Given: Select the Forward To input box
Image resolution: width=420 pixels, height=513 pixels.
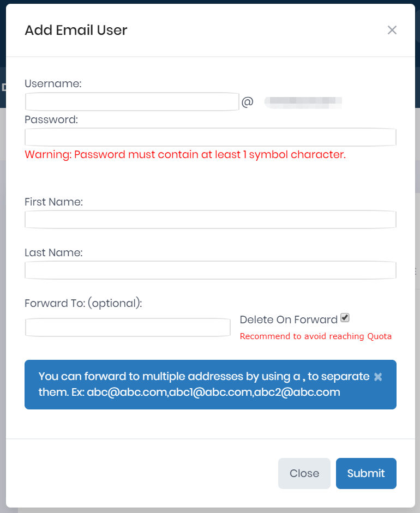Looking at the screenshot, I should [128, 327].
